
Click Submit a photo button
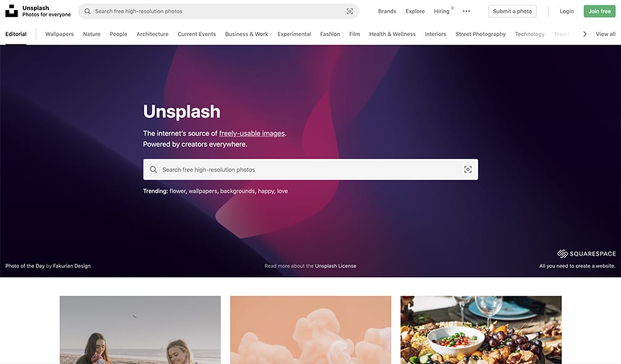[x=512, y=11]
